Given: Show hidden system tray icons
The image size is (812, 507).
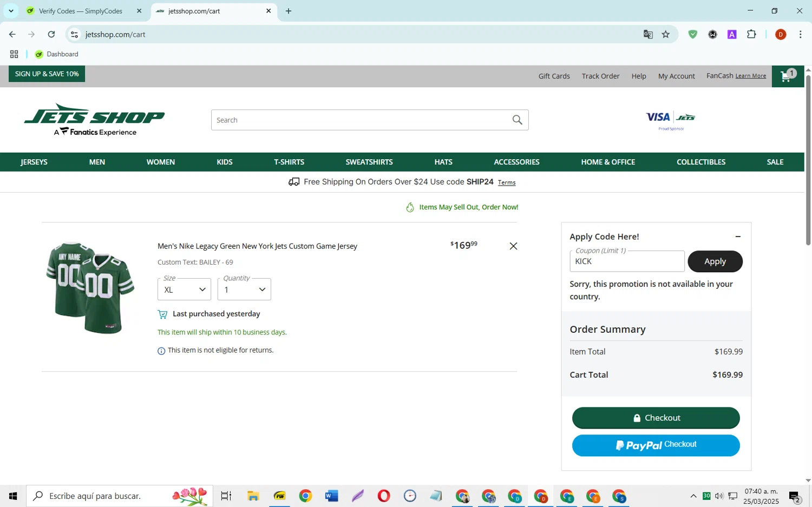Looking at the screenshot, I should (693, 496).
